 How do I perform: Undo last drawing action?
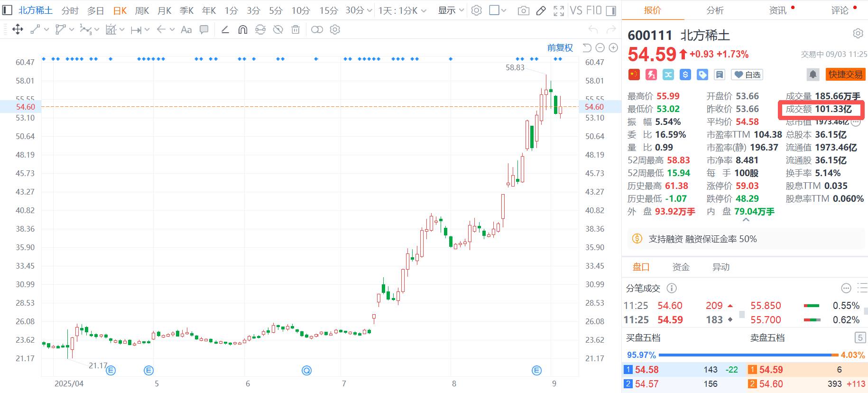point(593,29)
